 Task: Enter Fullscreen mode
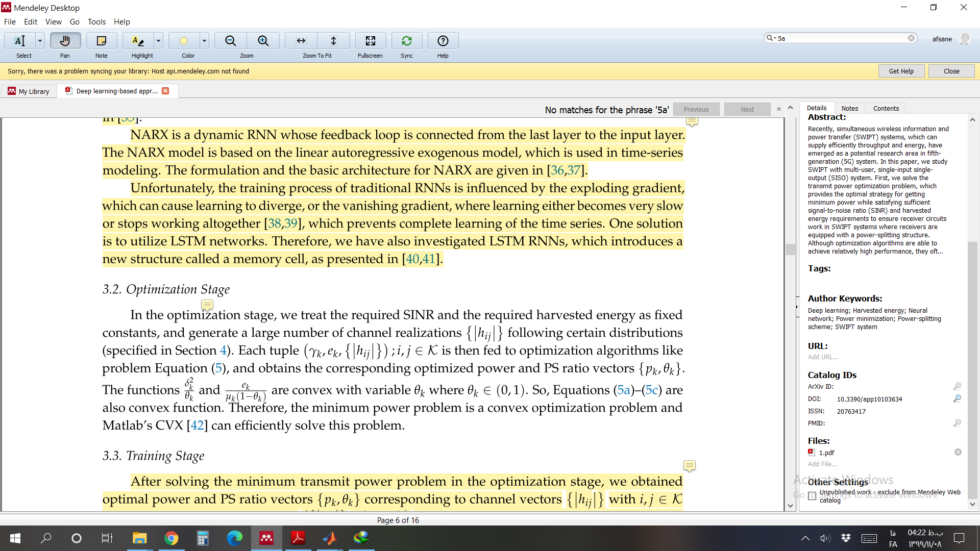[x=370, y=41]
